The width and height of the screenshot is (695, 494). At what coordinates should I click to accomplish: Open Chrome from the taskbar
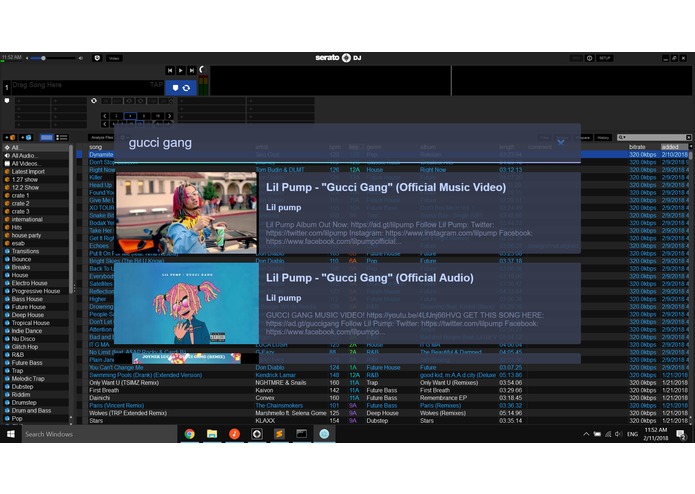pyautogui.click(x=190, y=434)
